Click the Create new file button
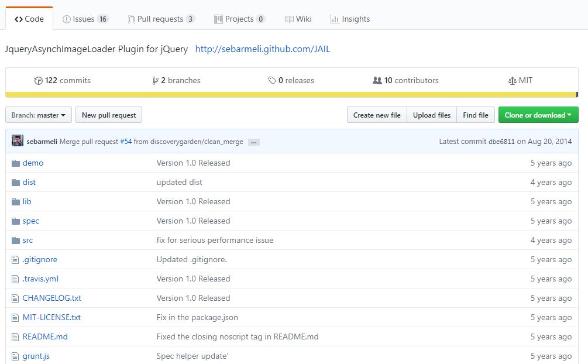588x364 pixels. pyautogui.click(x=377, y=115)
